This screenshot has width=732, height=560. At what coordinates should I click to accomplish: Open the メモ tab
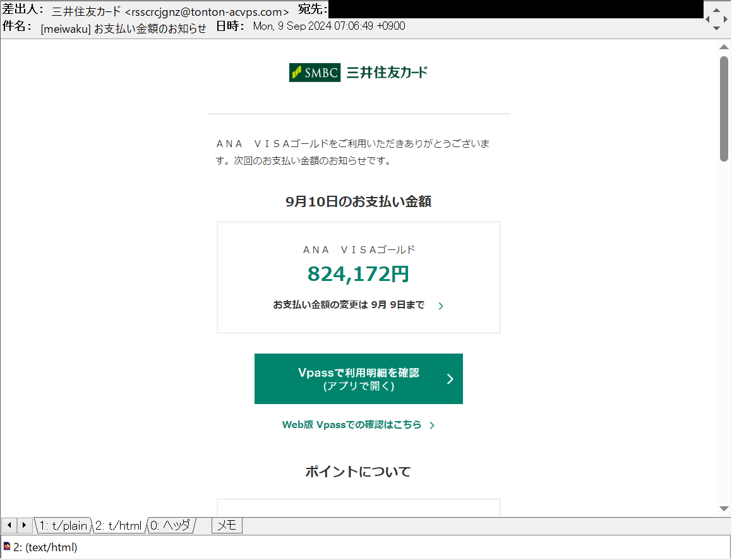227,525
